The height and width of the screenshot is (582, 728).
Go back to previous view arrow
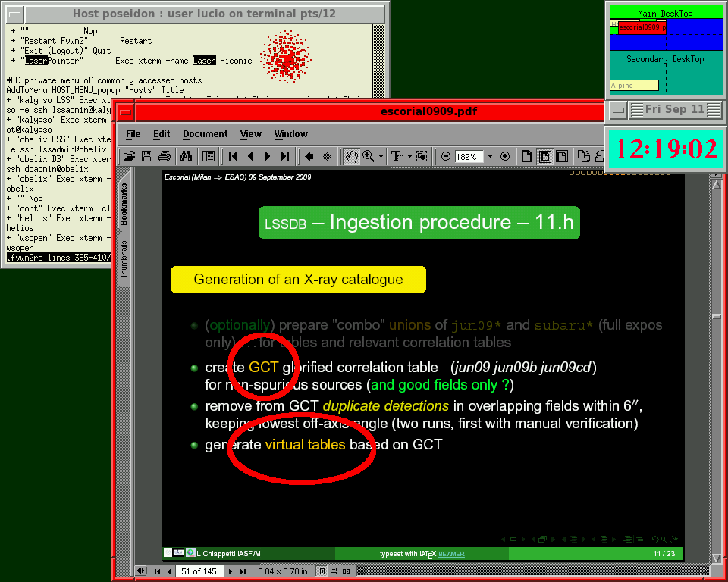click(309, 156)
